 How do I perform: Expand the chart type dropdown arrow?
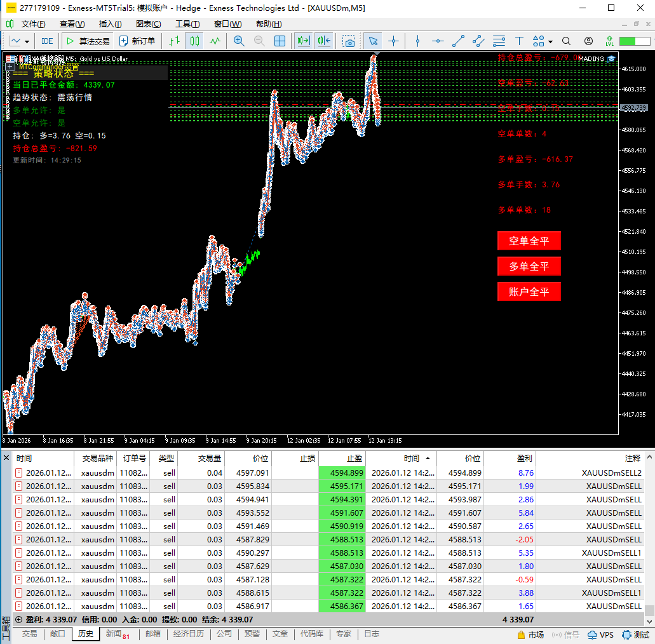point(27,41)
